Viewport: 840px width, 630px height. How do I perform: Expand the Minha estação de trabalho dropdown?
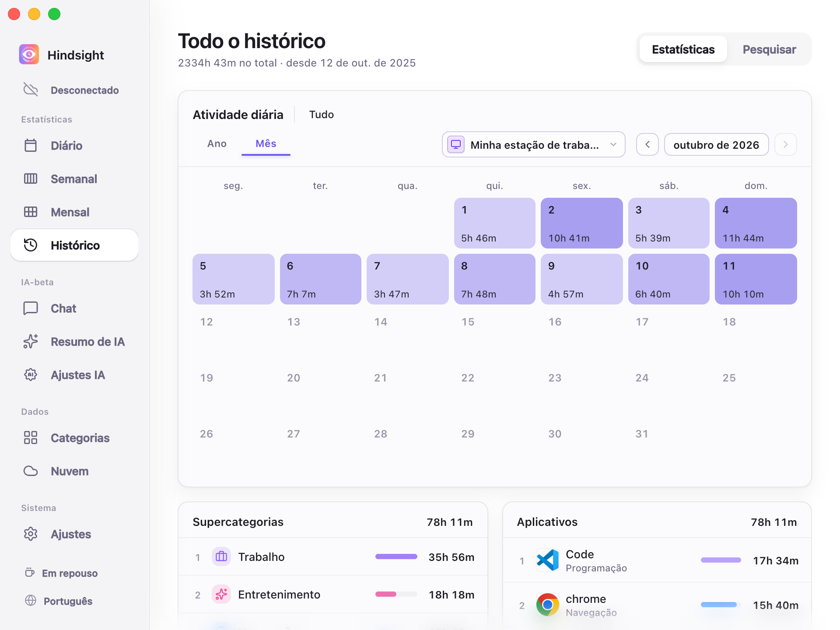(x=534, y=144)
